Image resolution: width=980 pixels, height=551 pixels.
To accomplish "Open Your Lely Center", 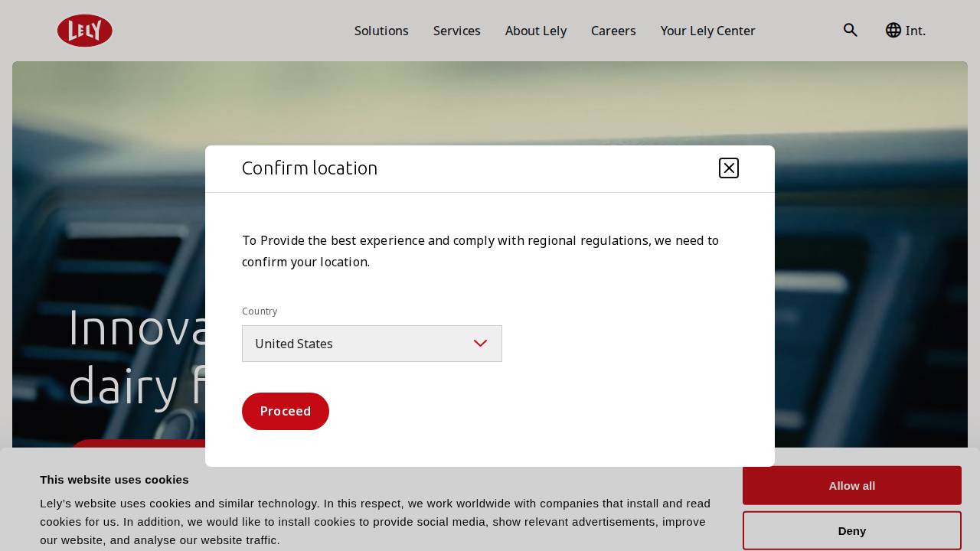I will tap(707, 31).
